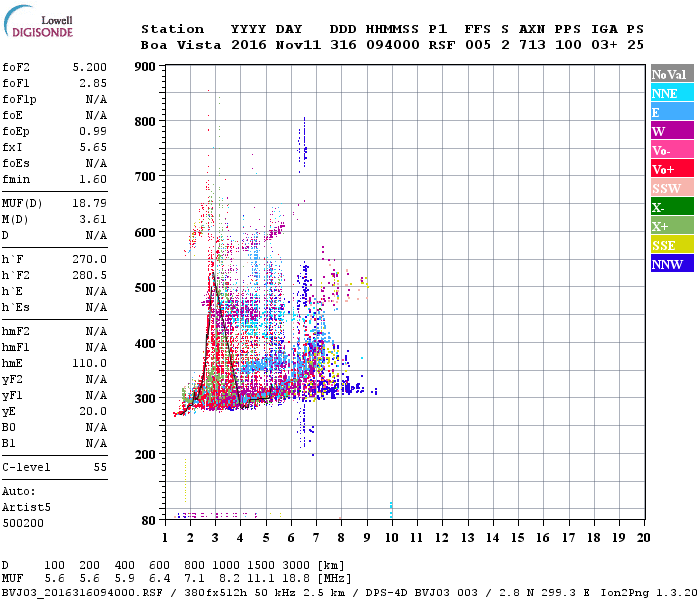Click the dark blue echo cluster near 750 km
700x600 pixels.
click(x=303, y=145)
